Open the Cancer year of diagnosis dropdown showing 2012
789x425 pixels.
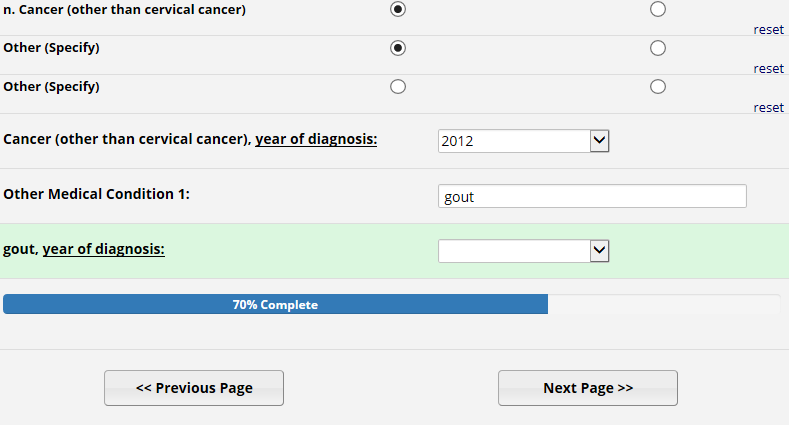click(524, 141)
